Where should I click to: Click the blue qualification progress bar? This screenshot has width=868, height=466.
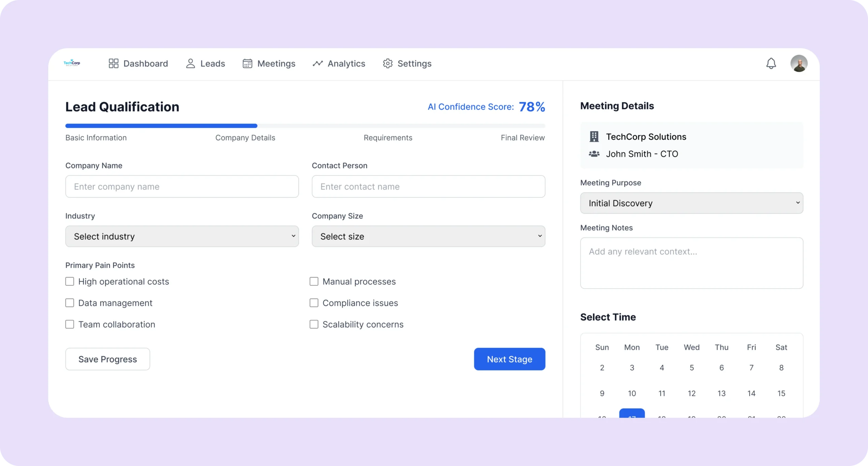point(161,126)
